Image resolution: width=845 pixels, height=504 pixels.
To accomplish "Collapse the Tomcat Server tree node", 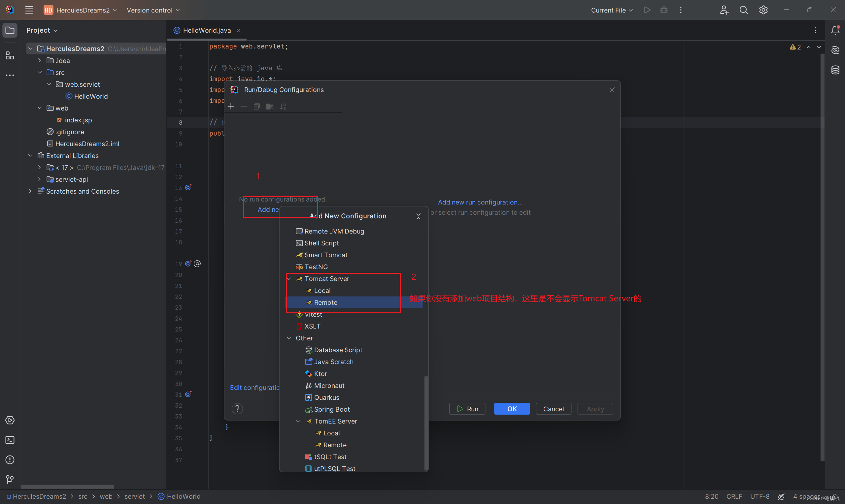I will tap(289, 278).
